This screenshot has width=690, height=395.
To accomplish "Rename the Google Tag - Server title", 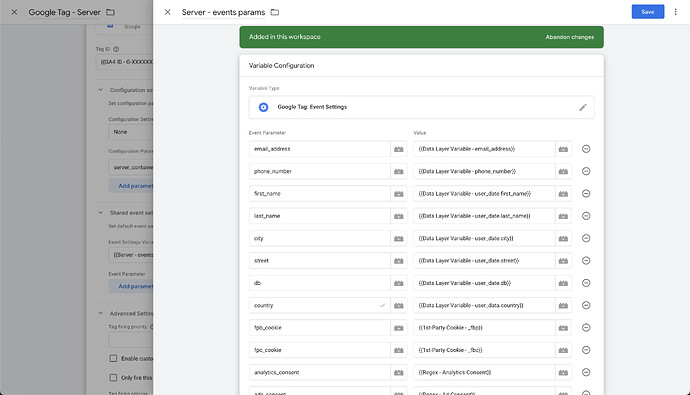I will click(x=65, y=12).
